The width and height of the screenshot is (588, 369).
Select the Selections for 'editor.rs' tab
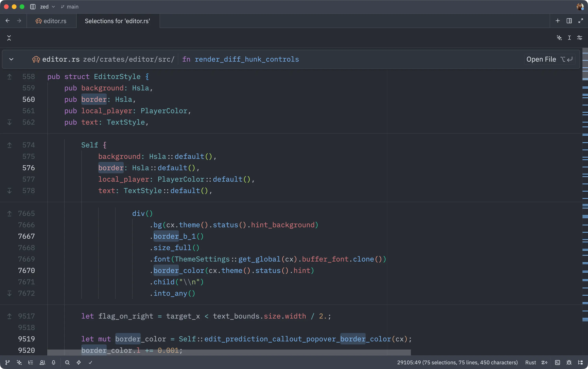pyautogui.click(x=117, y=21)
